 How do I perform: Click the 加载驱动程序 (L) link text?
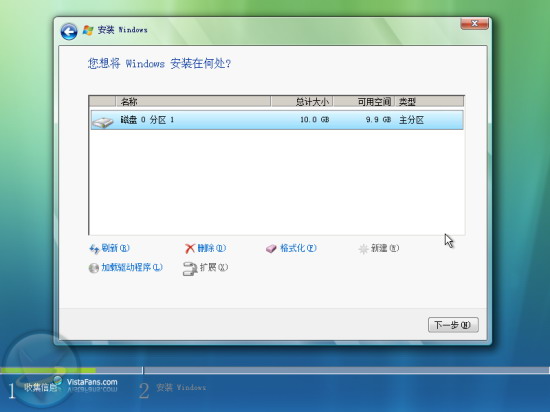click(132, 268)
